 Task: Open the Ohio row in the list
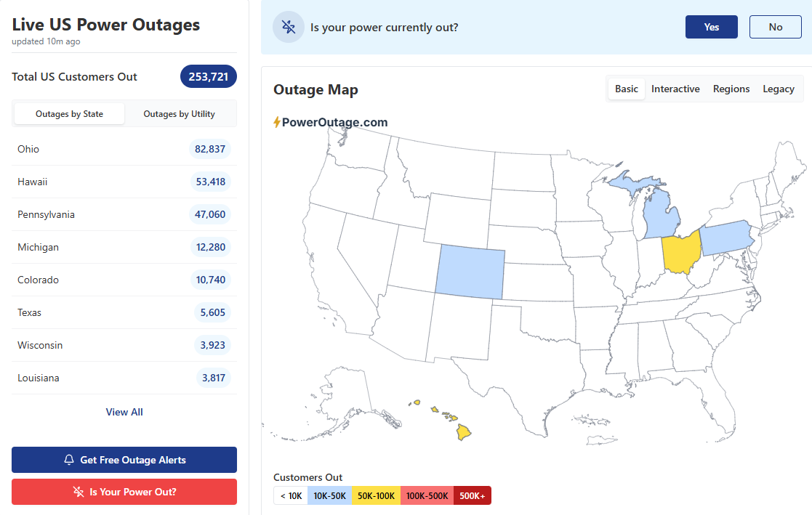point(124,149)
